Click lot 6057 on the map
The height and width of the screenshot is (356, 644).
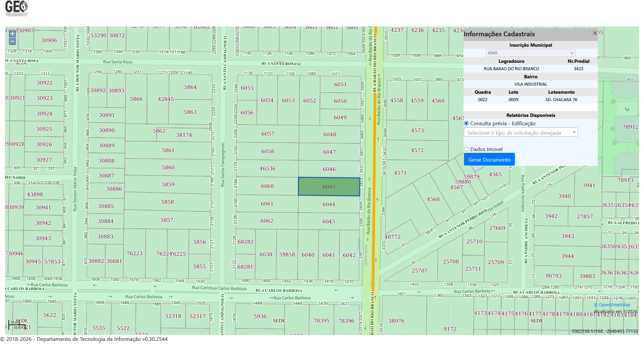(268, 134)
